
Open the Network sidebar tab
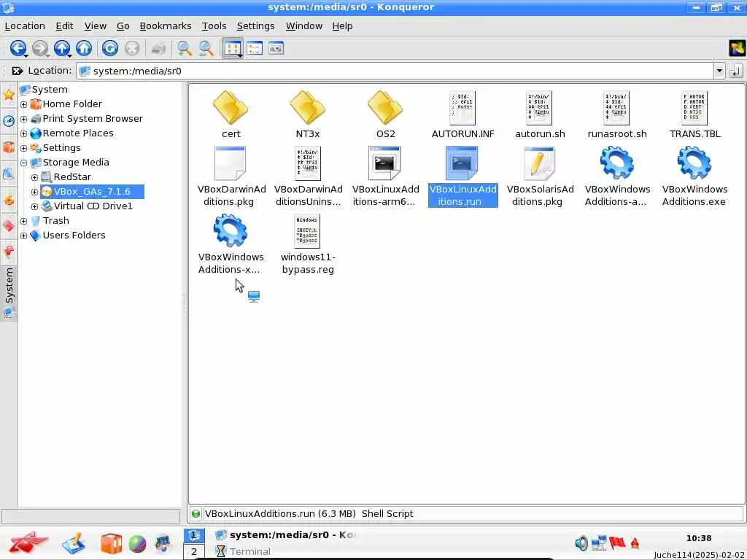click(x=9, y=174)
